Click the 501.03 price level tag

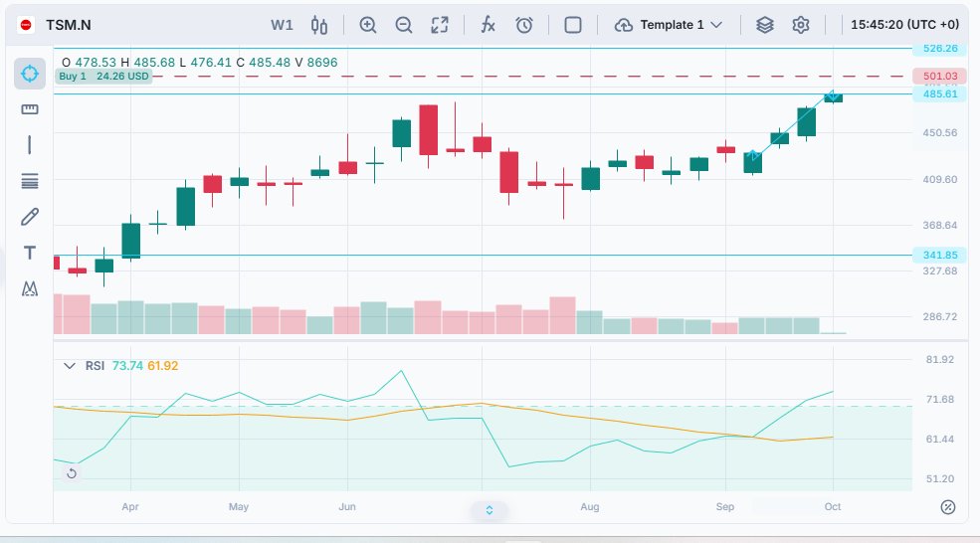(x=939, y=77)
